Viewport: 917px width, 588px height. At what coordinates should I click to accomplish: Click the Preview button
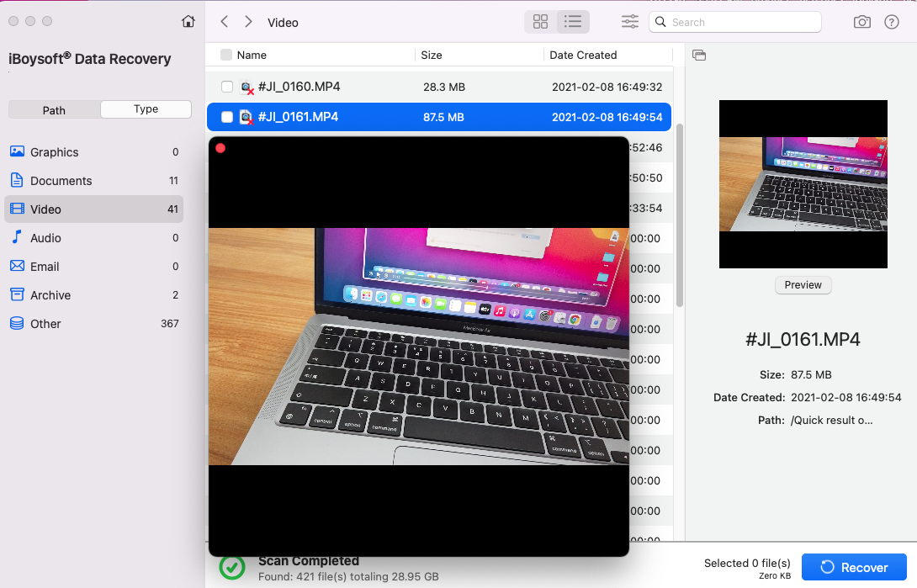coord(803,285)
